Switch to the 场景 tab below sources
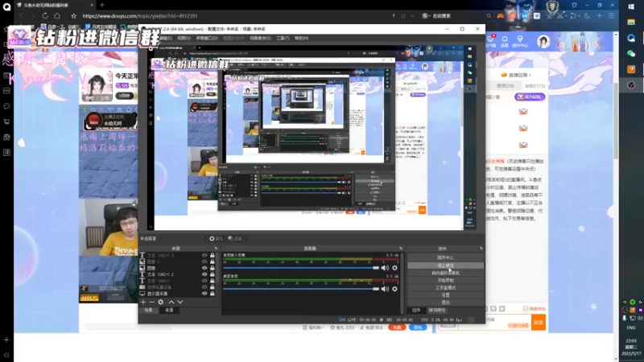Viewport: 644px width, 362px height. [x=148, y=311]
